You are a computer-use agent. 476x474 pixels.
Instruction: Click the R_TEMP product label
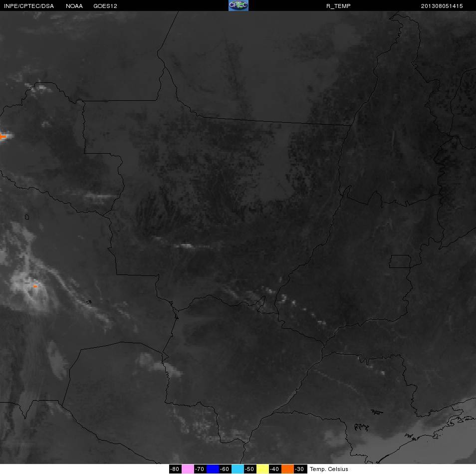pos(338,6)
